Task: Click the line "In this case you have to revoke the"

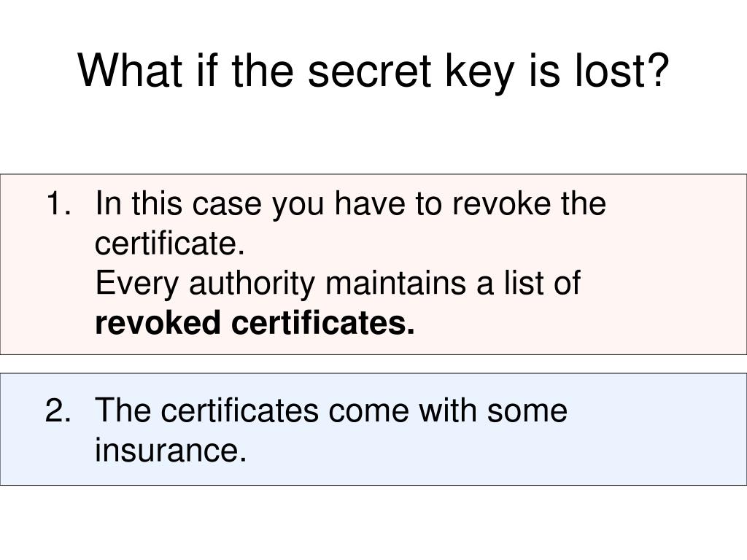Action: pyautogui.click(x=351, y=204)
